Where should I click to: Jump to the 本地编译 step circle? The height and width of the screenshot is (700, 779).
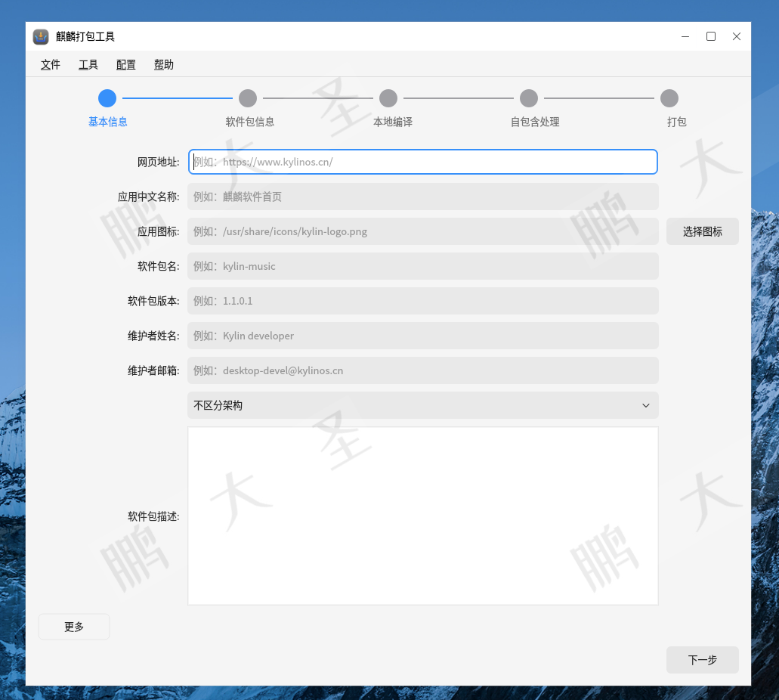click(388, 98)
